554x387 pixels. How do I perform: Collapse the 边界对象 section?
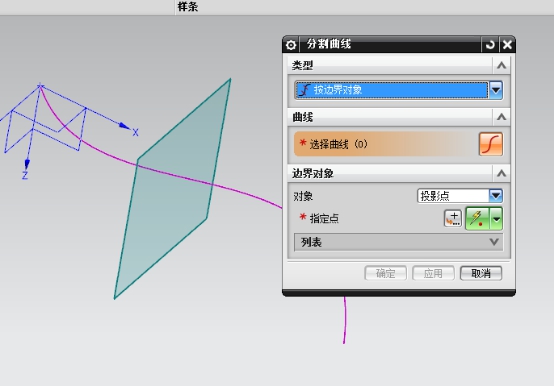click(x=501, y=174)
